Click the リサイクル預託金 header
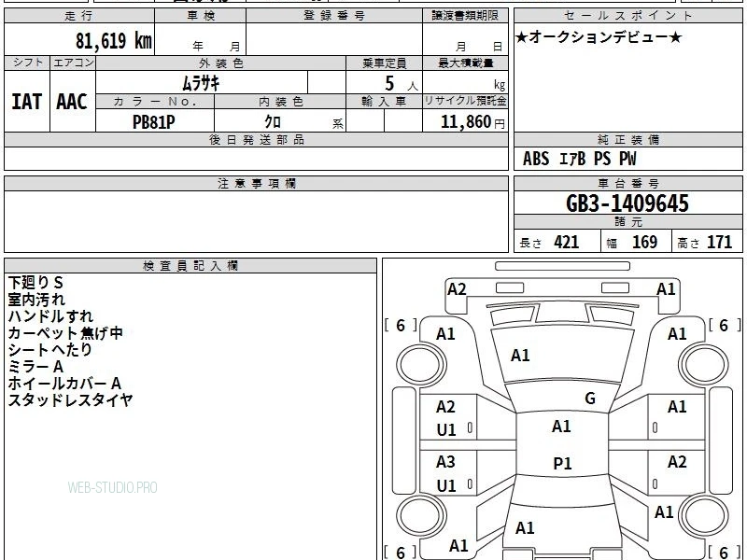 tap(465, 102)
